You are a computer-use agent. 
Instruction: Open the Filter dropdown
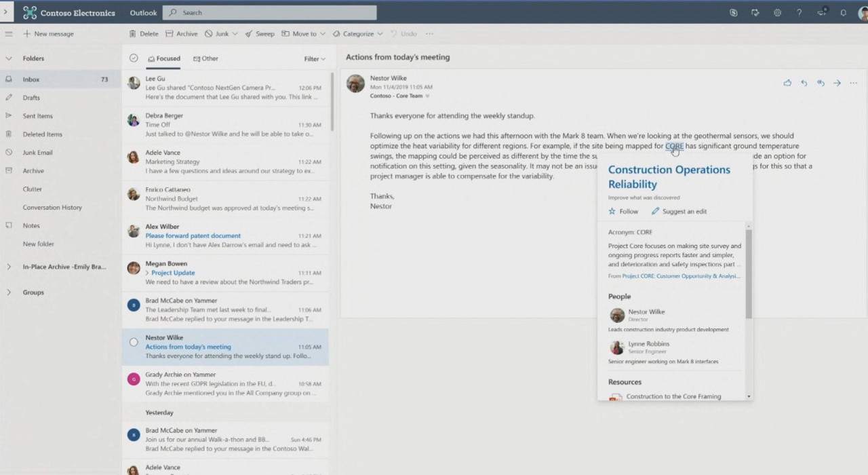pos(315,59)
